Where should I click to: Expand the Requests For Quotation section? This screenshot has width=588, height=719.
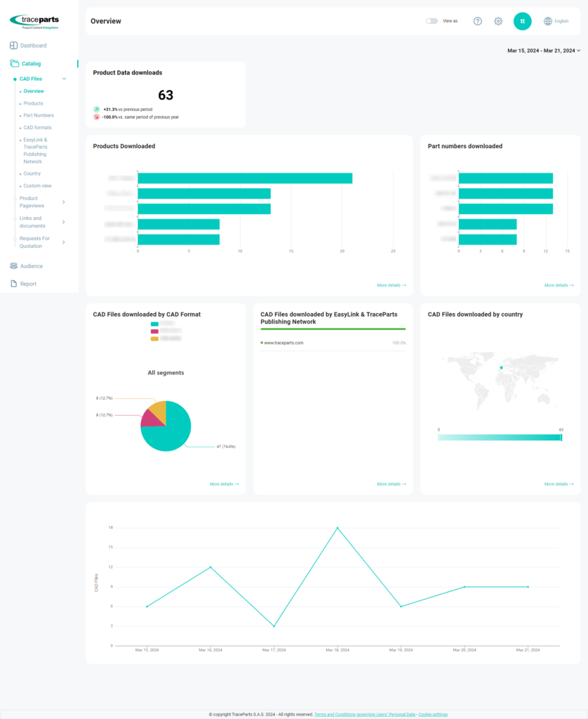click(64, 242)
